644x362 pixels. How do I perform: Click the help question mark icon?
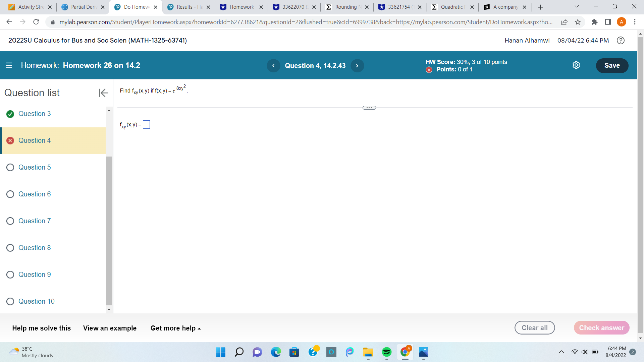coord(621,41)
